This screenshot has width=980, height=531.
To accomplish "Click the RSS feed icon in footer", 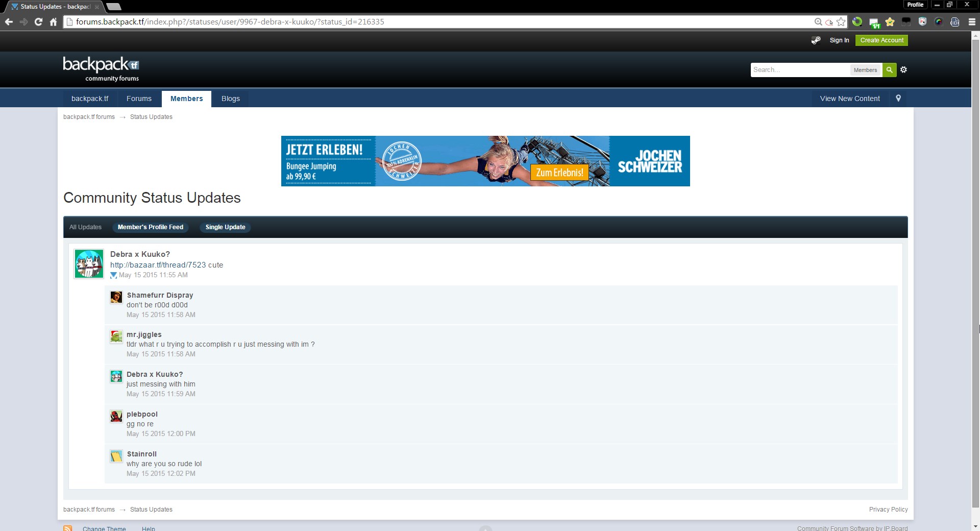I will [67, 528].
